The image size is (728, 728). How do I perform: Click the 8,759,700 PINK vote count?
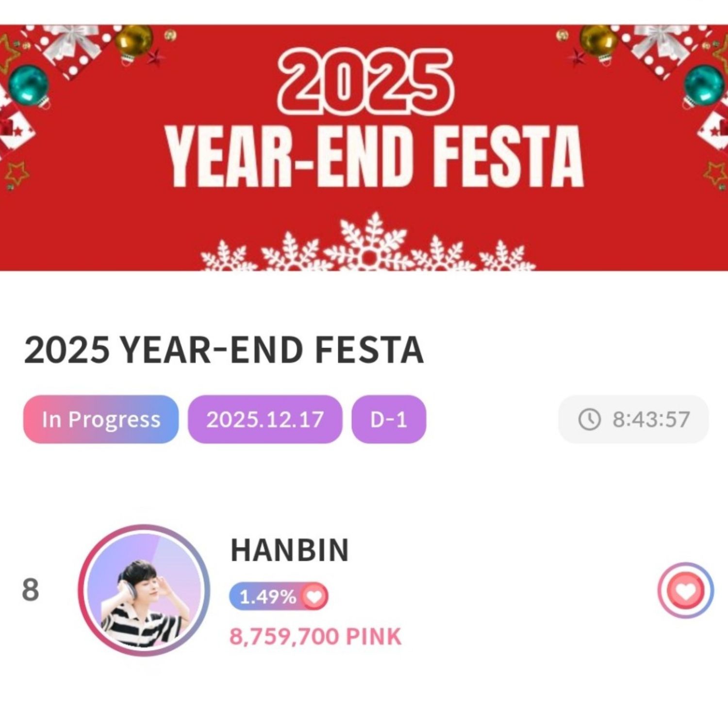coord(315,636)
